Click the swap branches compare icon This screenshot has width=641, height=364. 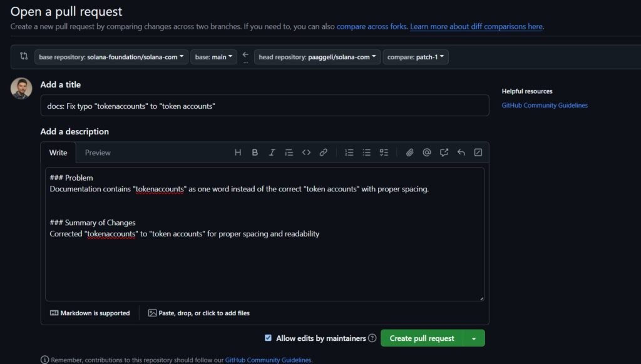click(x=24, y=56)
